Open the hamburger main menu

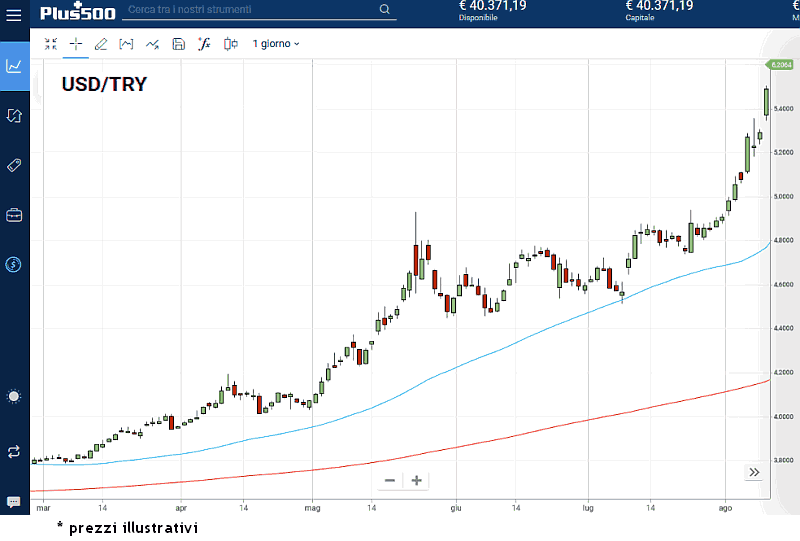[x=14, y=15]
